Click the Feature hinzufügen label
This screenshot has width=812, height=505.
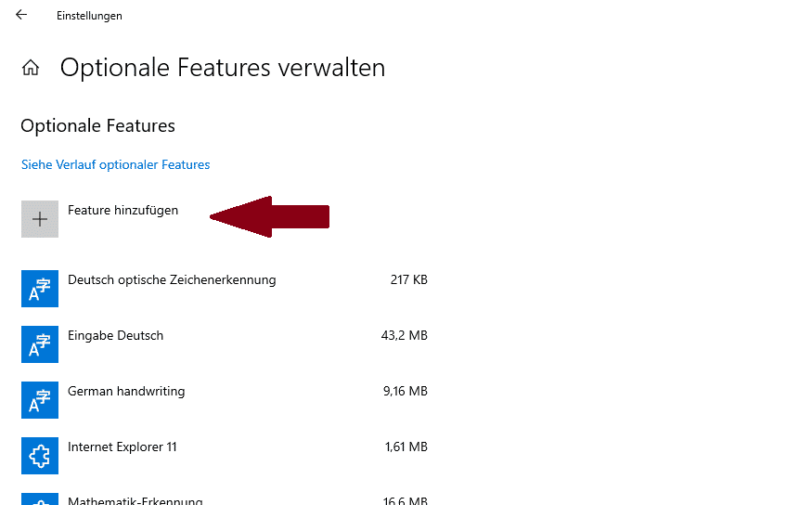click(x=122, y=211)
